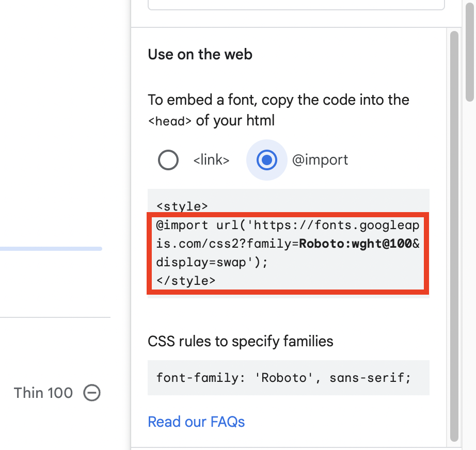Screen dimensions: 476x450
Task: Click the <link> option label
Action: pyautogui.click(x=211, y=160)
